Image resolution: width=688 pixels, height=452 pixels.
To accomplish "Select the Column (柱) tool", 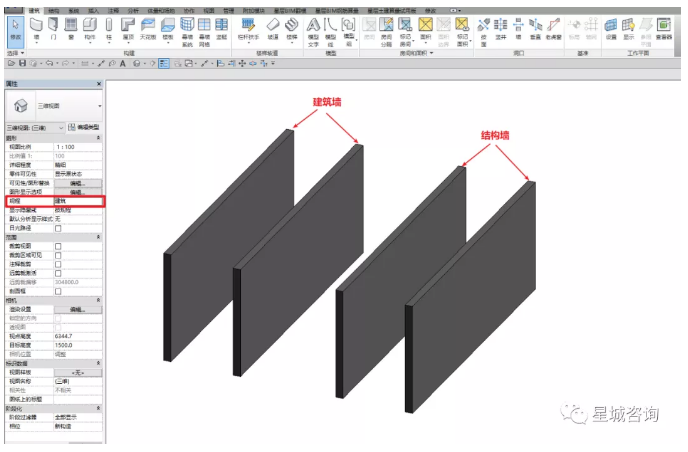I will (x=109, y=29).
